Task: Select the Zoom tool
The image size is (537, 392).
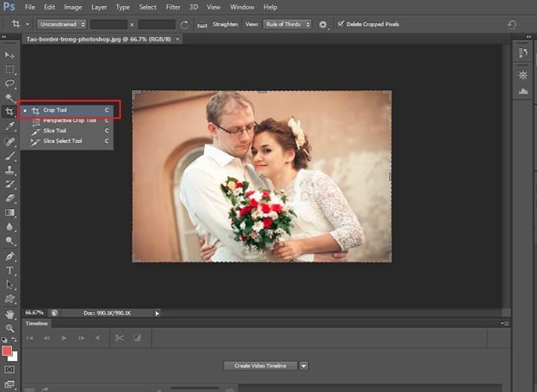Action: click(9, 328)
